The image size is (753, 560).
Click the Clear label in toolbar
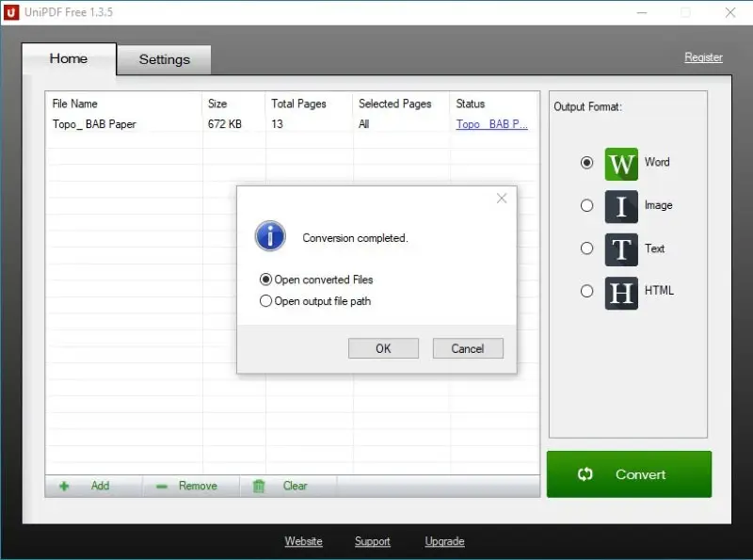click(x=295, y=486)
